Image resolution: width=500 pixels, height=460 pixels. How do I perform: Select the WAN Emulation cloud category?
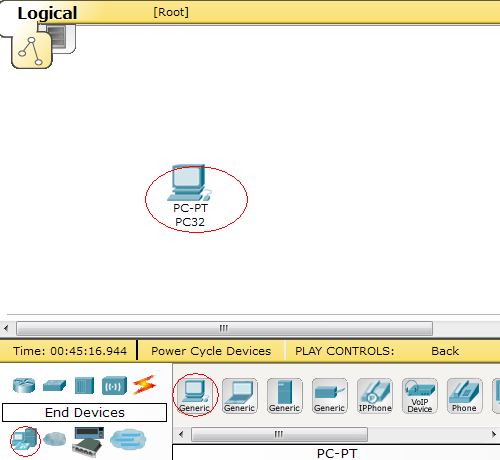pyautogui.click(x=55, y=439)
